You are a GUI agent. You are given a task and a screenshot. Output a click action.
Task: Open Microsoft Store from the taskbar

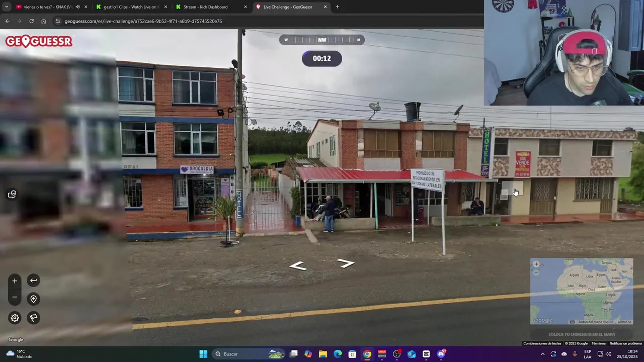tap(352, 354)
